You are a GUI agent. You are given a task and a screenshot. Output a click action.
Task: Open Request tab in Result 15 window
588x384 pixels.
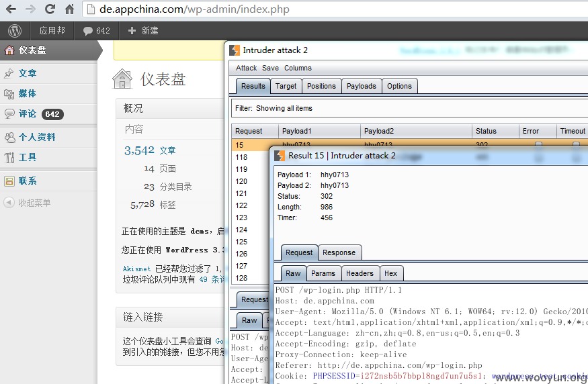(299, 252)
